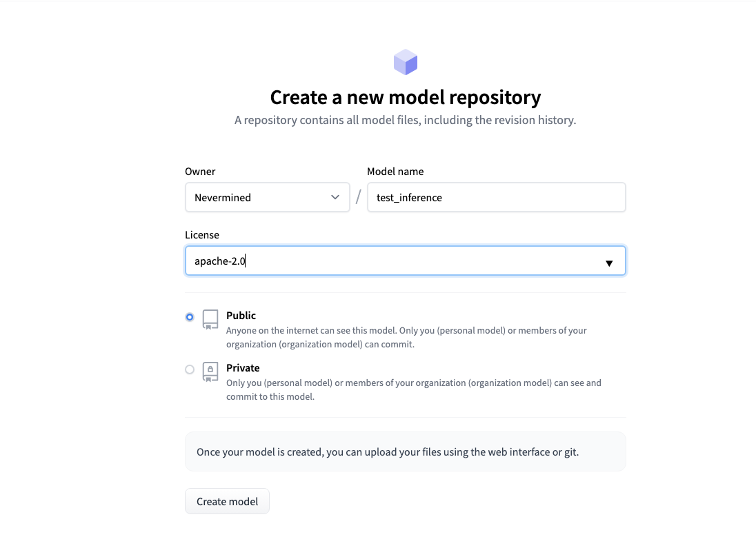Viewport: 756px width, 559px height.
Task: Click the Public open-book icon
Action: tap(210, 318)
